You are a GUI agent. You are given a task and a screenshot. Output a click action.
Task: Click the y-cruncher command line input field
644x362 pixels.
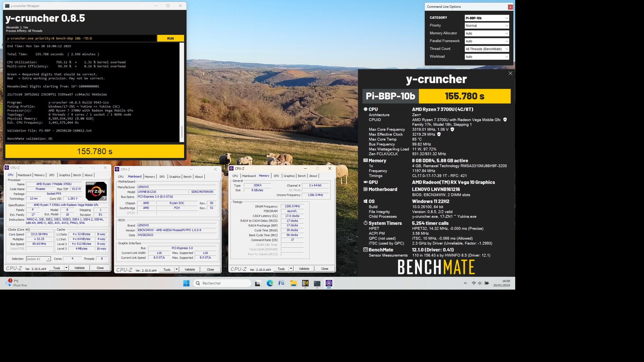point(81,38)
